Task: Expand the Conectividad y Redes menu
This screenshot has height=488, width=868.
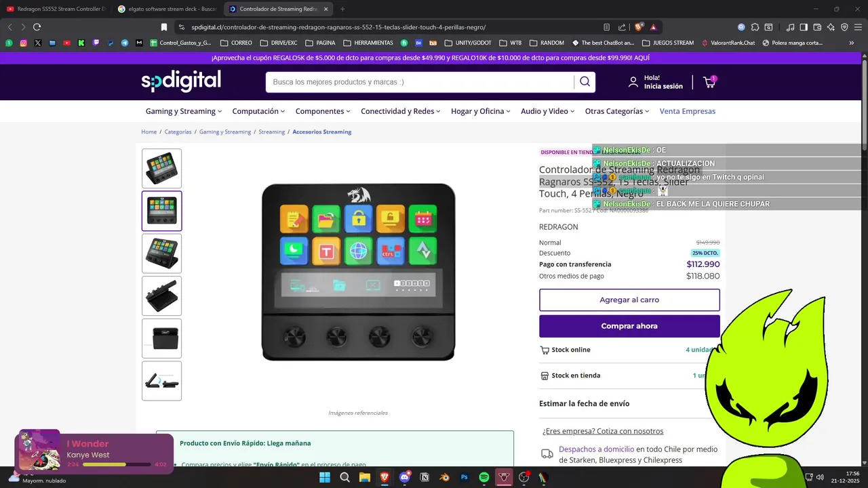Action: (401, 111)
